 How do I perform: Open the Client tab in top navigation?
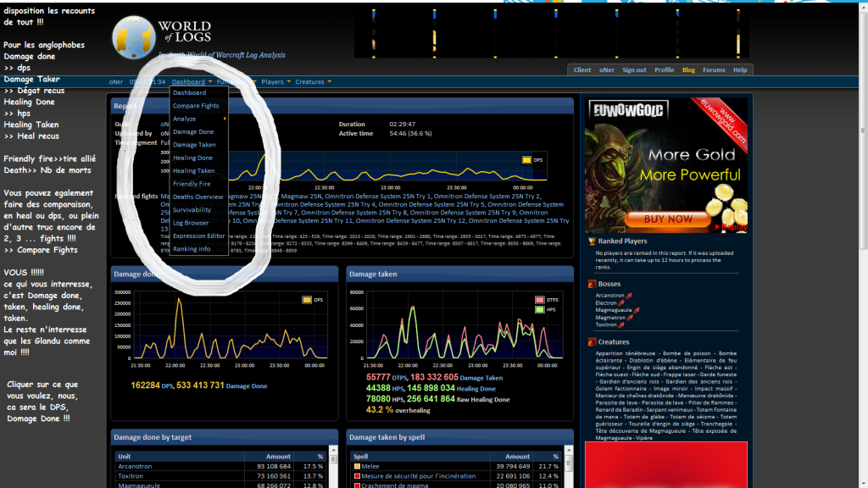[x=581, y=69]
